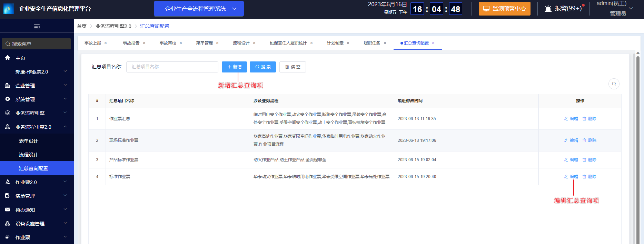Switch to the 事故上报 tab
The width and height of the screenshot is (644, 244).
pyautogui.click(x=93, y=43)
